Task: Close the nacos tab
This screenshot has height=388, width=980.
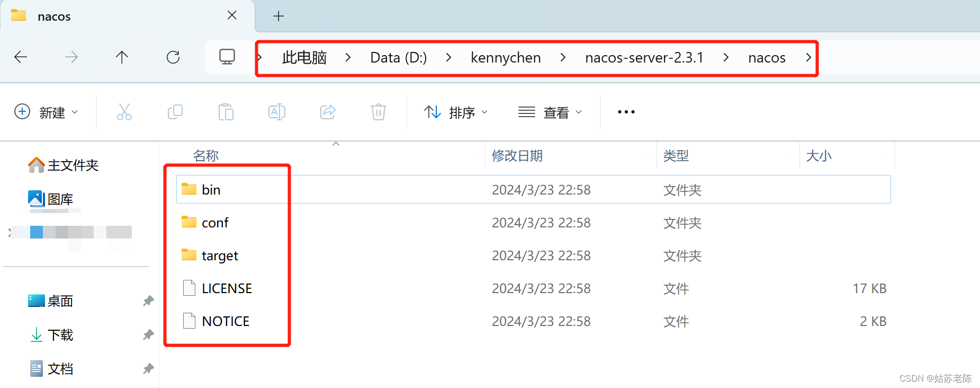Action: point(232,15)
